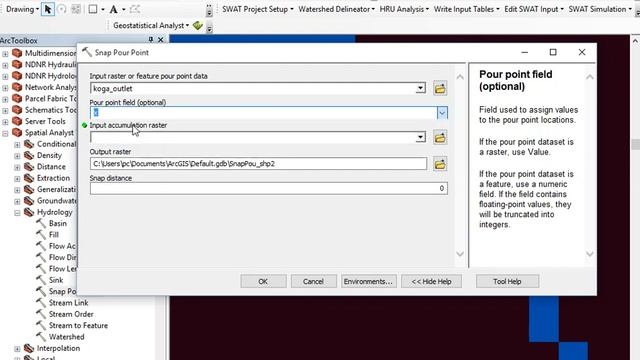Expand the Server Tools toolbox
The image size is (640, 360).
pos(5,122)
